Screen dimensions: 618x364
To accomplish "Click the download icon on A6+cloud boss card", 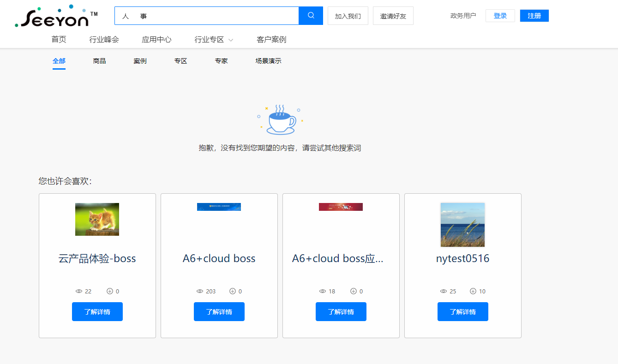I will click(x=233, y=291).
